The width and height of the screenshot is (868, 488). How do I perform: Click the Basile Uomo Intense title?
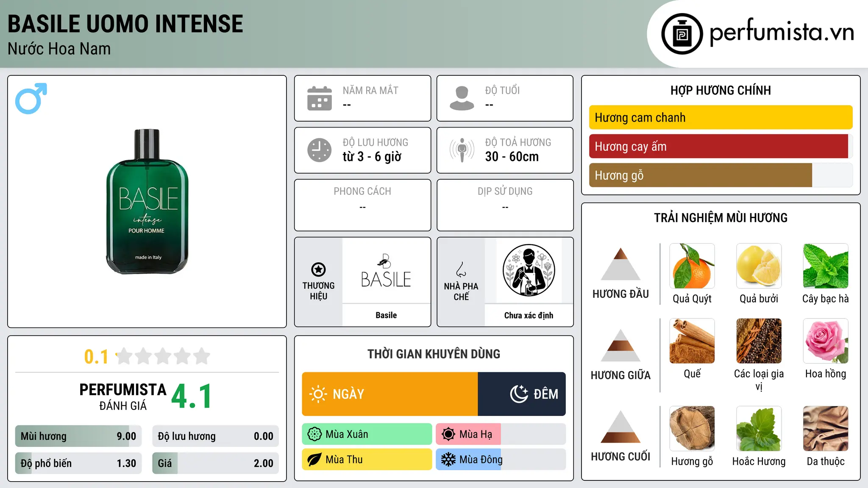(x=125, y=24)
